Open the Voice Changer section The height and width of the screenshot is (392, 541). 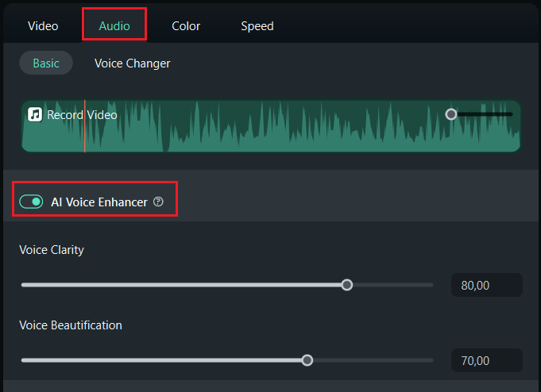click(x=133, y=63)
